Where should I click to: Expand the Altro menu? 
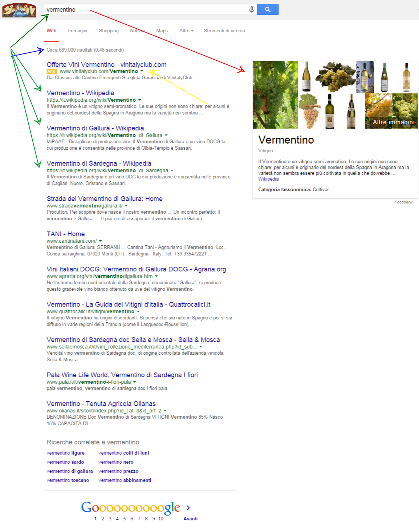coord(186,31)
